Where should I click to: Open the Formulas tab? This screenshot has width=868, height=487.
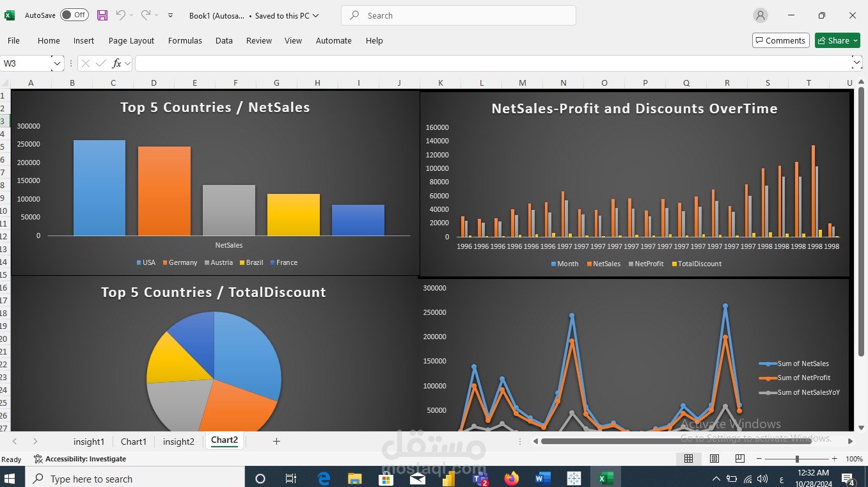(185, 40)
